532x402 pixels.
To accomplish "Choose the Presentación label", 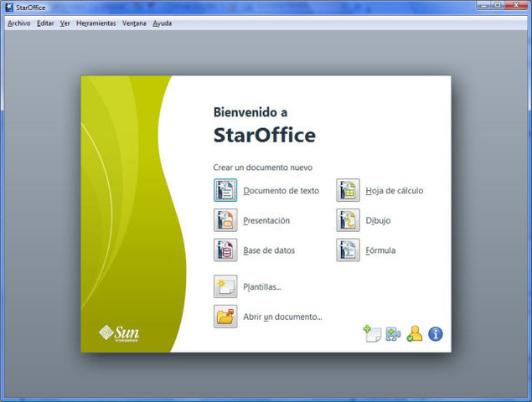I will (x=266, y=220).
